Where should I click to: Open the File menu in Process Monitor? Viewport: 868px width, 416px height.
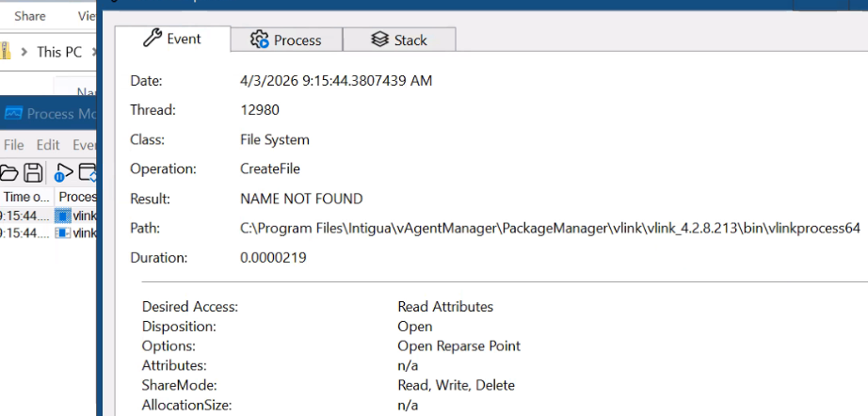[x=14, y=145]
